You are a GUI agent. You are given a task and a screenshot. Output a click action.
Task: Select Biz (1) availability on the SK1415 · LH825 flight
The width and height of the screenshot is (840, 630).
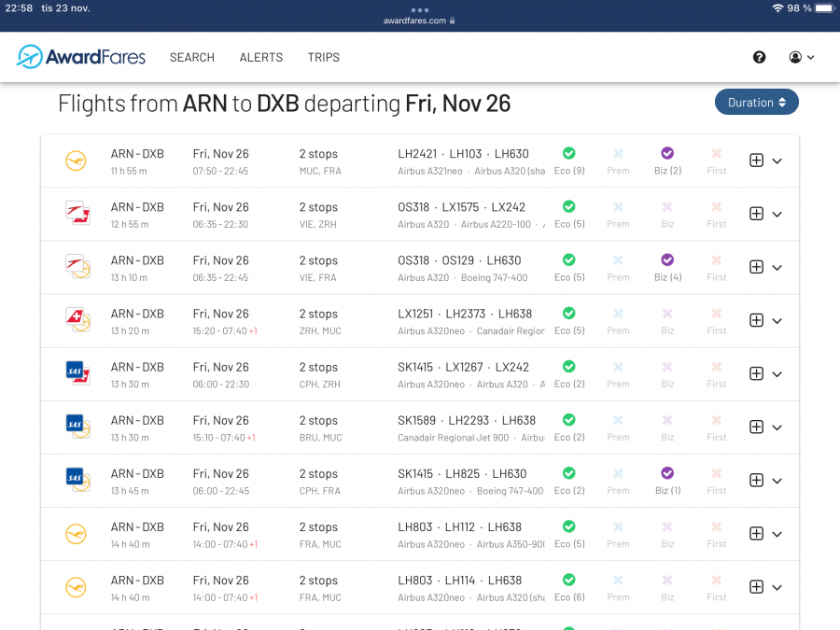667,473
